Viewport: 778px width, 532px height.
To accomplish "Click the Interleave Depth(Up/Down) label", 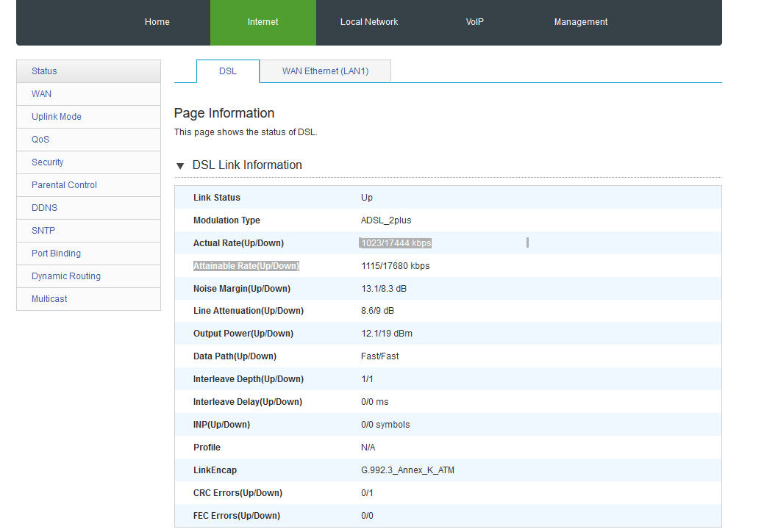I will click(249, 379).
